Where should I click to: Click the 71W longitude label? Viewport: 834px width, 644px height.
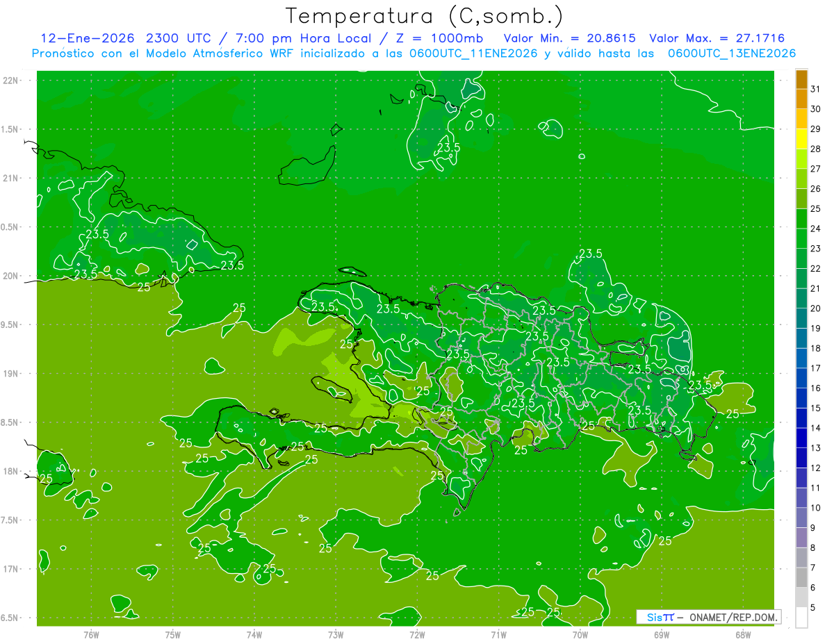pos(498,634)
